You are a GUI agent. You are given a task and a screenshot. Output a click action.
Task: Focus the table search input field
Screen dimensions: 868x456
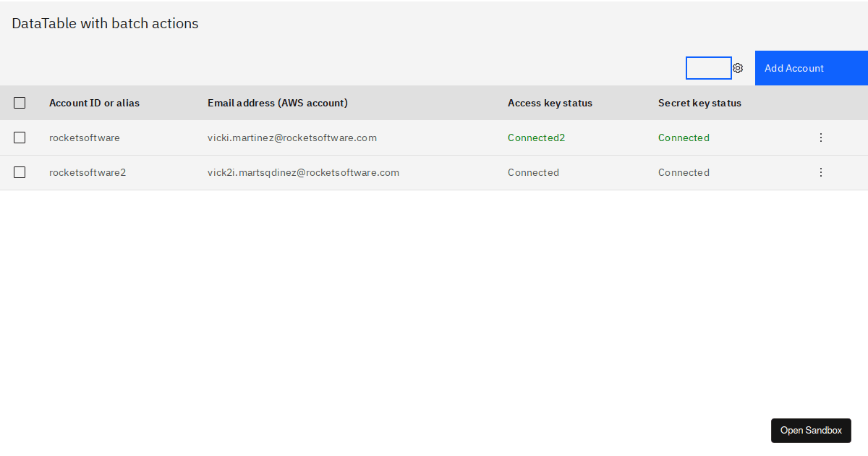(708, 68)
